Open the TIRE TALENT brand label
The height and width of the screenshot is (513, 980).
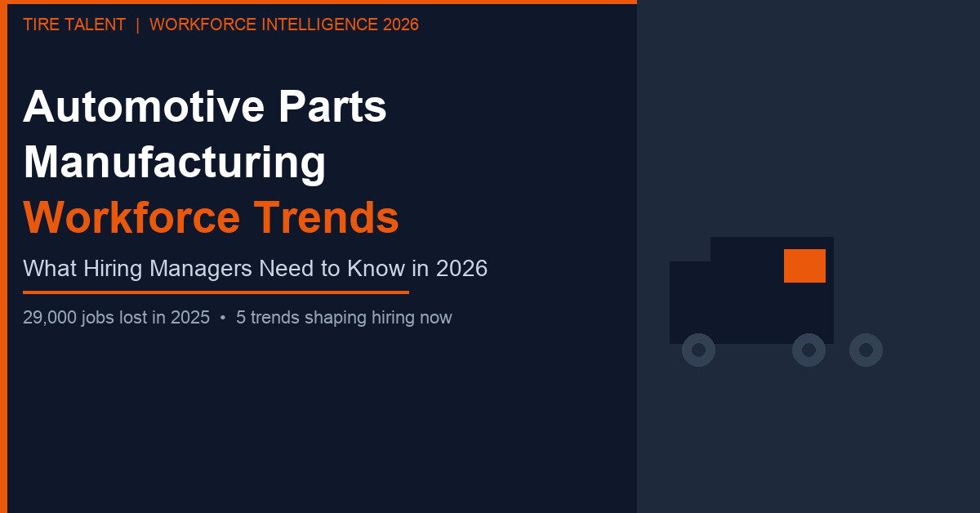[x=74, y=25]
